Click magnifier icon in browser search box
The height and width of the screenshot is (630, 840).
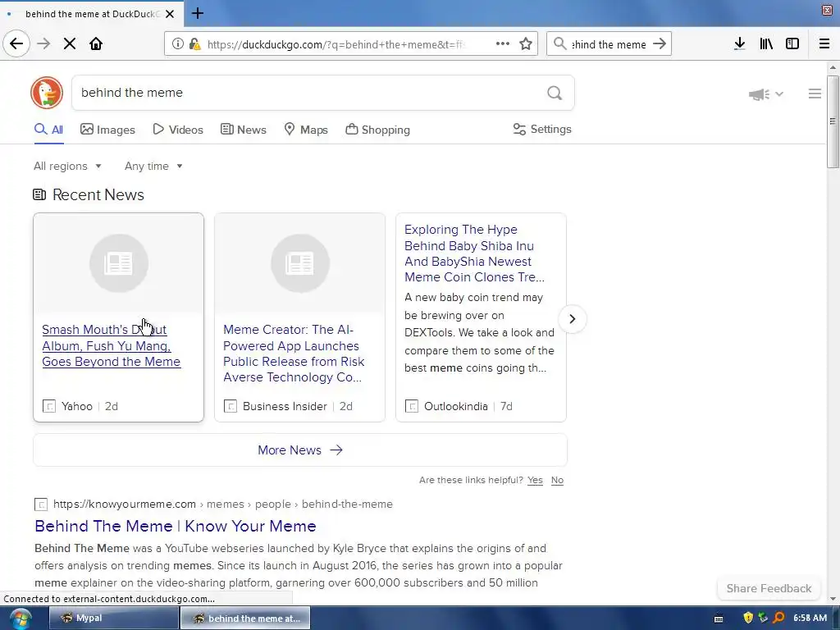coord(559,44)
